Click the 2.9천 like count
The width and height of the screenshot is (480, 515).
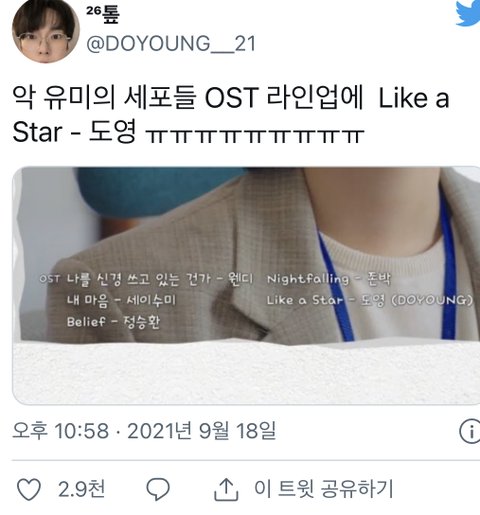[x=81, y=489]
